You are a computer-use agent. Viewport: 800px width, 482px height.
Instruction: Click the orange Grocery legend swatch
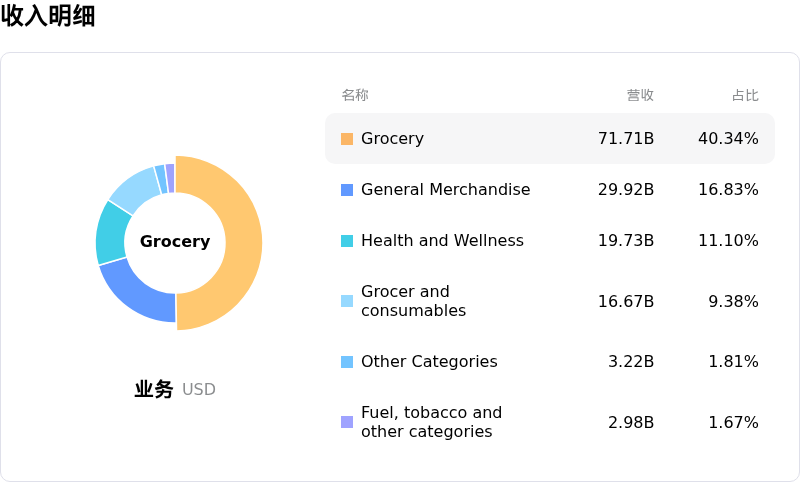(347, 139)
